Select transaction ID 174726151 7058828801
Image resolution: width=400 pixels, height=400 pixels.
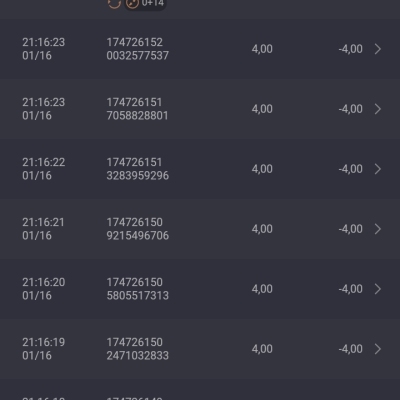click(137, 109)
